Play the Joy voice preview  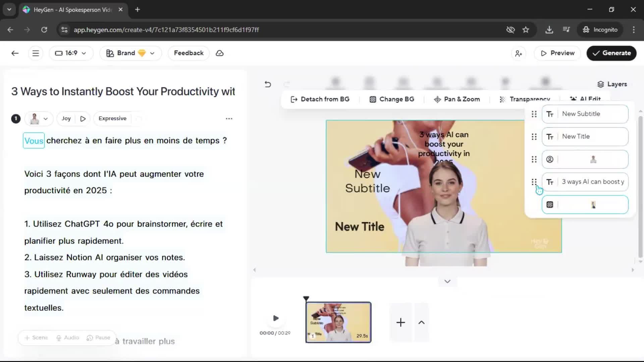83,119
